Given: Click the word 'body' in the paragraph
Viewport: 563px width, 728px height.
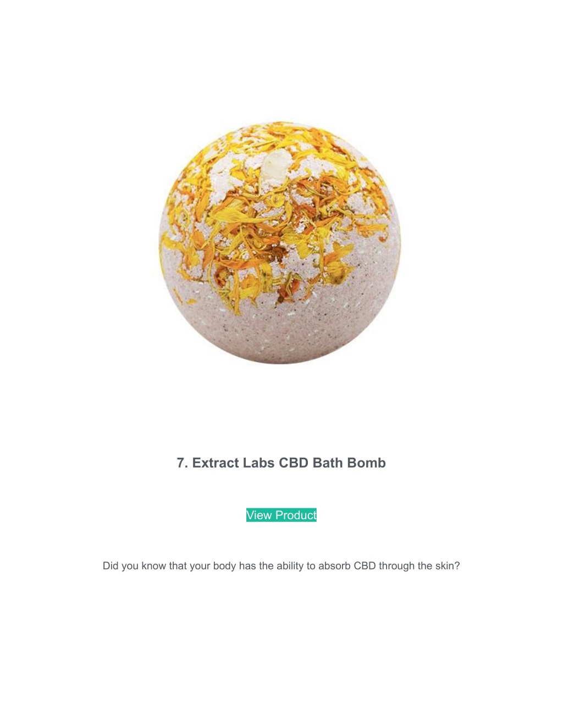Looking at the screenshot, I should pyautogui.click(x=224, y=566).
